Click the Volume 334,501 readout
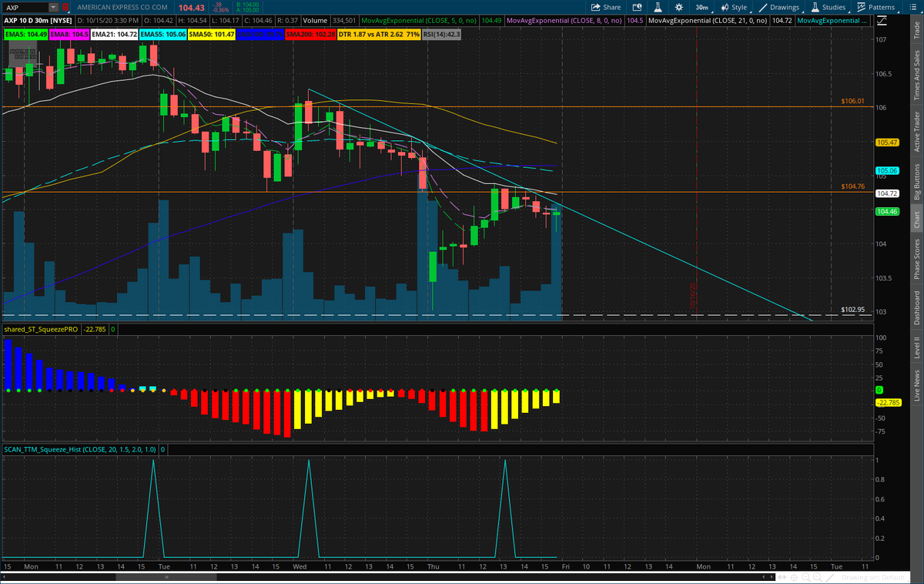924x584 pixels. coord(328,19)
